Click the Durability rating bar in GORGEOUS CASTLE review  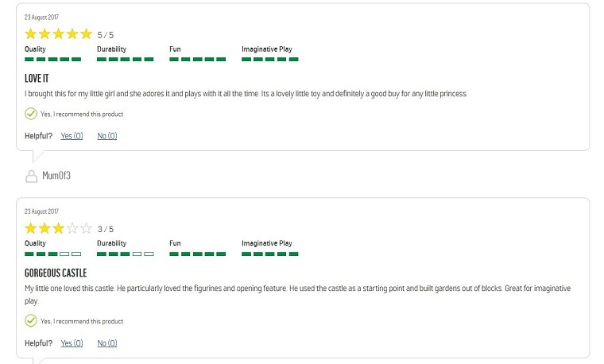[x=125, y=254]
